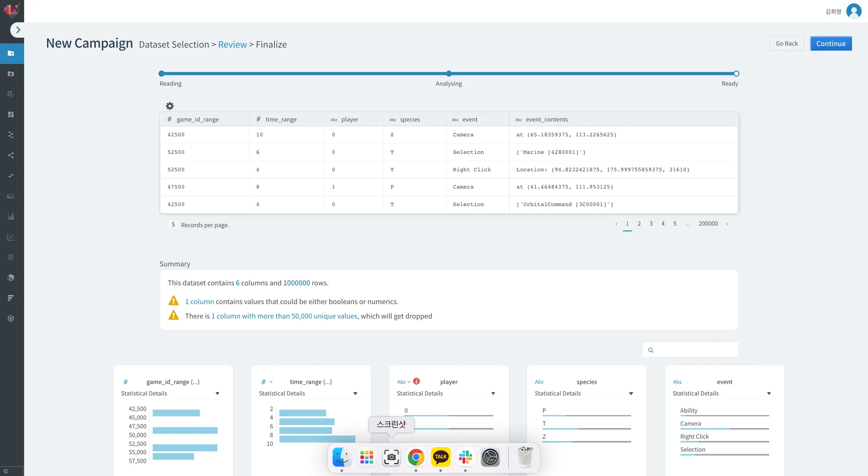Open time_range column type dropdown

pos(267,382)
